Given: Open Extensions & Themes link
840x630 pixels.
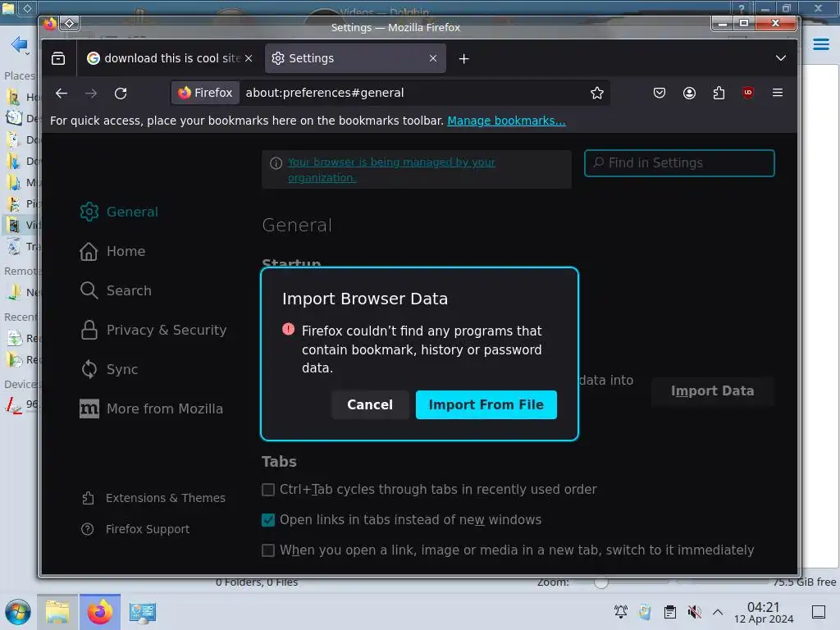Looking at the screenshot, I should [153, 498].
